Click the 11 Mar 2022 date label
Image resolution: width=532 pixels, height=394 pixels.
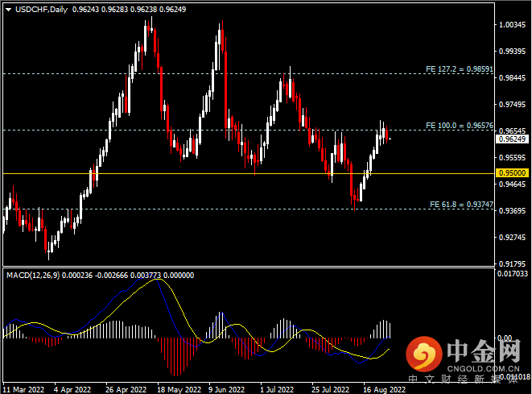23,390
